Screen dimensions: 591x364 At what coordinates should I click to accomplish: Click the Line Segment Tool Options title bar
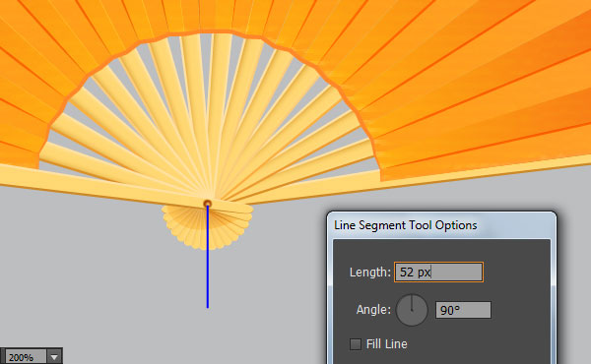(x=441, y=225)
